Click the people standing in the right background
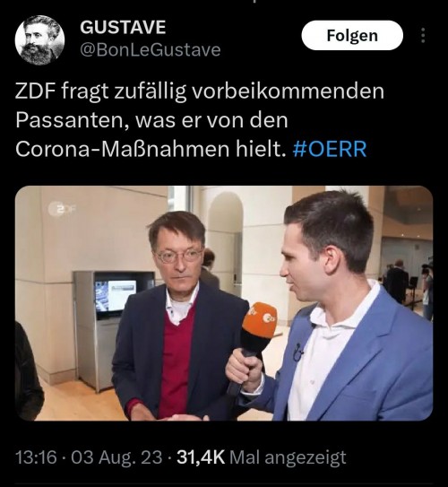Image resolution: width=448 pixels, height=487 pixels. click(x=408, y=286)
